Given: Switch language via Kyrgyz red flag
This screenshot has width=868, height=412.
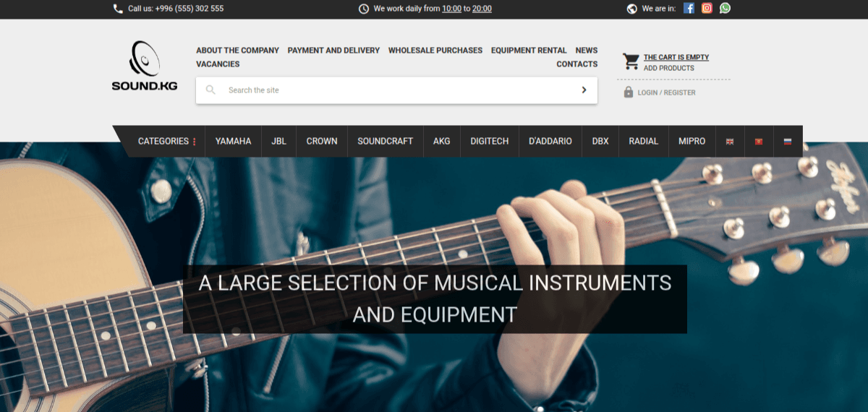Looking at the screenshot, I should point(759,142).
